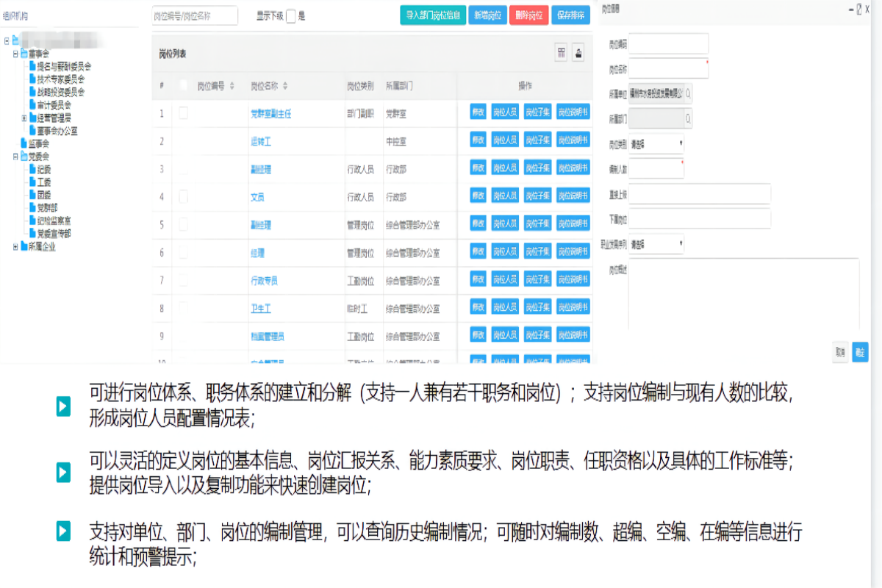Viewport: 882px width, 588px height.
Task: Click search icon beside 所属部门 field
Action: click(x=688, y=118)
